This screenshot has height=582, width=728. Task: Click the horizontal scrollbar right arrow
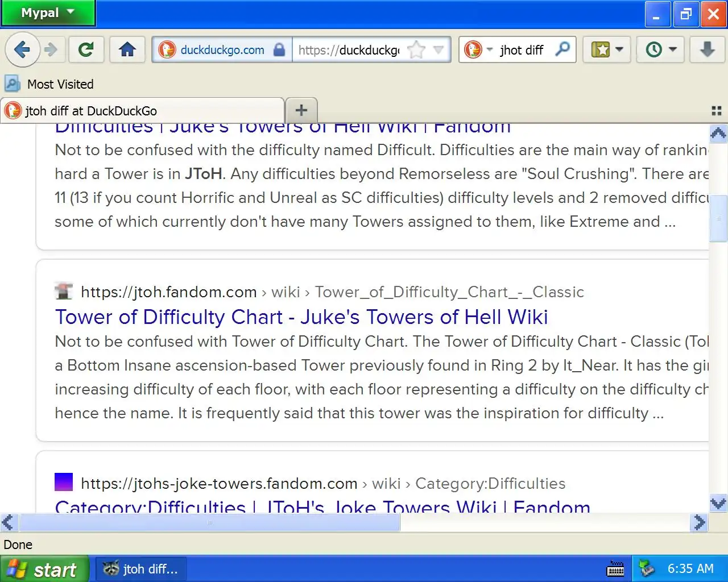[700, 522]
